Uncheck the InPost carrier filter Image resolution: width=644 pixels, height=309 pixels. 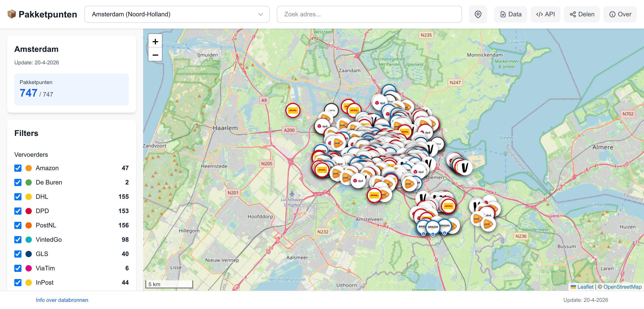[x=18, y=282]
